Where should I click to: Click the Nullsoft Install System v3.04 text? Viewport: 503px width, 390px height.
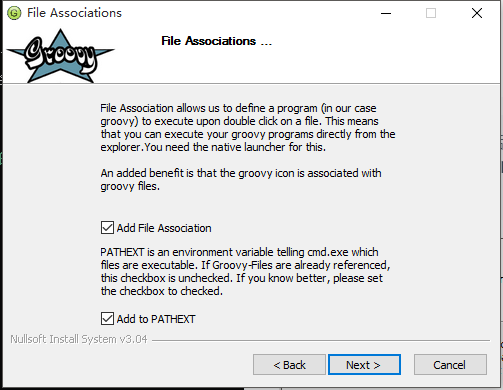[x=79, y=339]
